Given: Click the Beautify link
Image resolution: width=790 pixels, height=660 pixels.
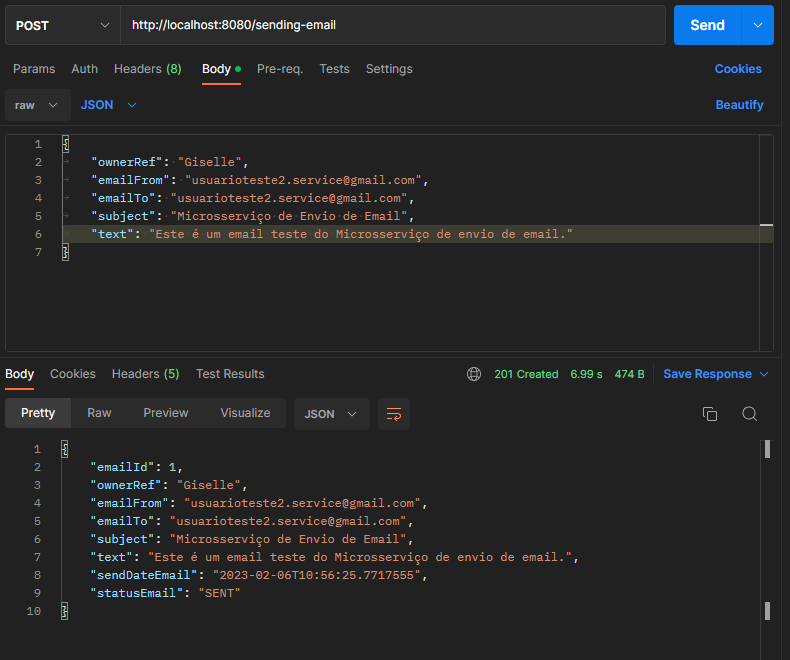Looking at the screenshot, I should click(x=739, y=105).
